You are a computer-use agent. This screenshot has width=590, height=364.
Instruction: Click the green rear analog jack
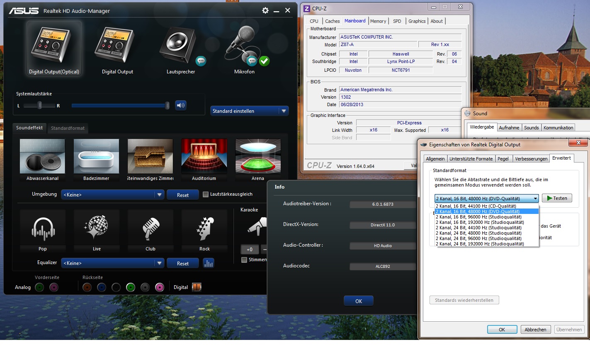[131, 287]
